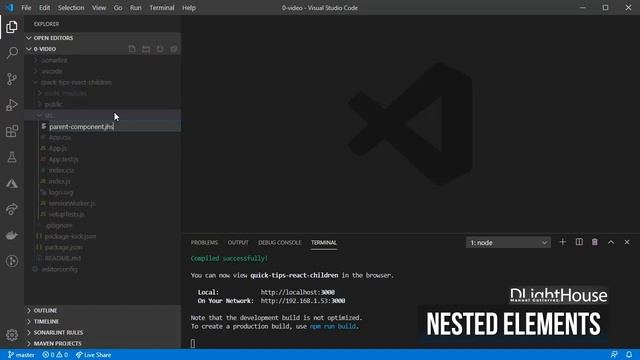Click Live Share in the status bar
The height and width of the screenshot is (360, 640).
93,355
